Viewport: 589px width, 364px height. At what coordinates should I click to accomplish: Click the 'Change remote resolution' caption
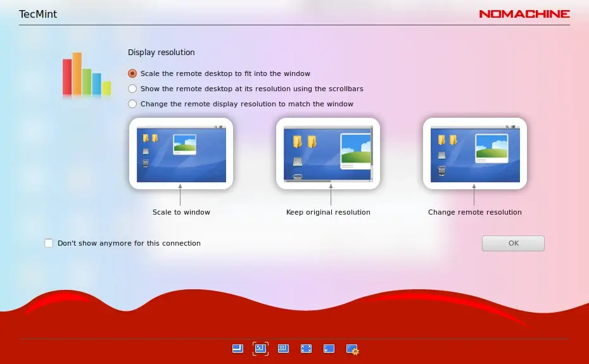pos(475,212)
